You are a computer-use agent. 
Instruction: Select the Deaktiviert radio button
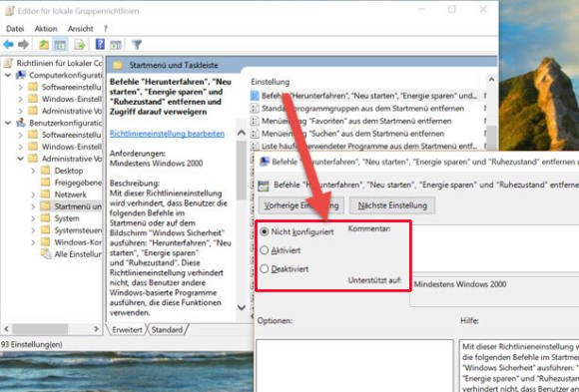click(264, 268)
